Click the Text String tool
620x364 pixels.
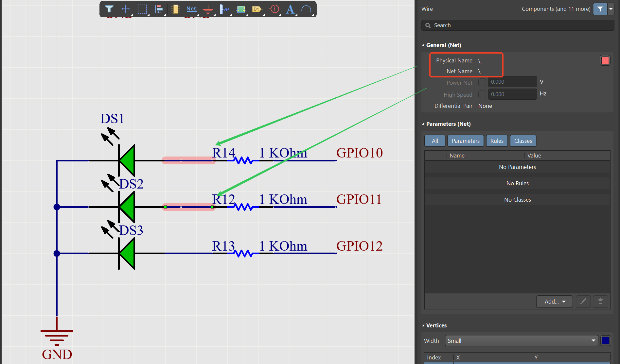pos(290,9)
